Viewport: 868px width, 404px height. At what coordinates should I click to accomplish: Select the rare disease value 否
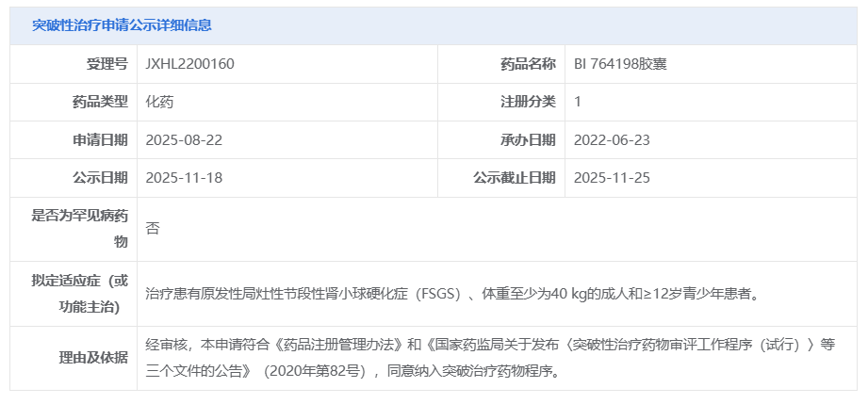pyautogui.click(x=153, y=229)
